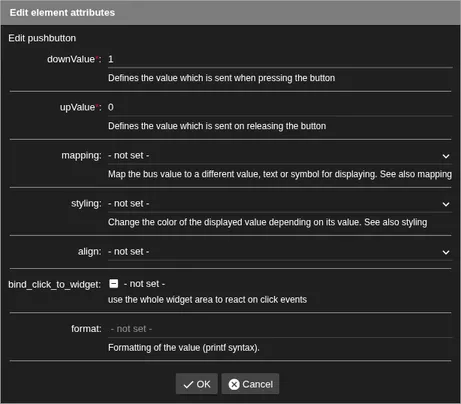
Task: Click the checkmark icon on OK
Action: click(x=188, y=385)
